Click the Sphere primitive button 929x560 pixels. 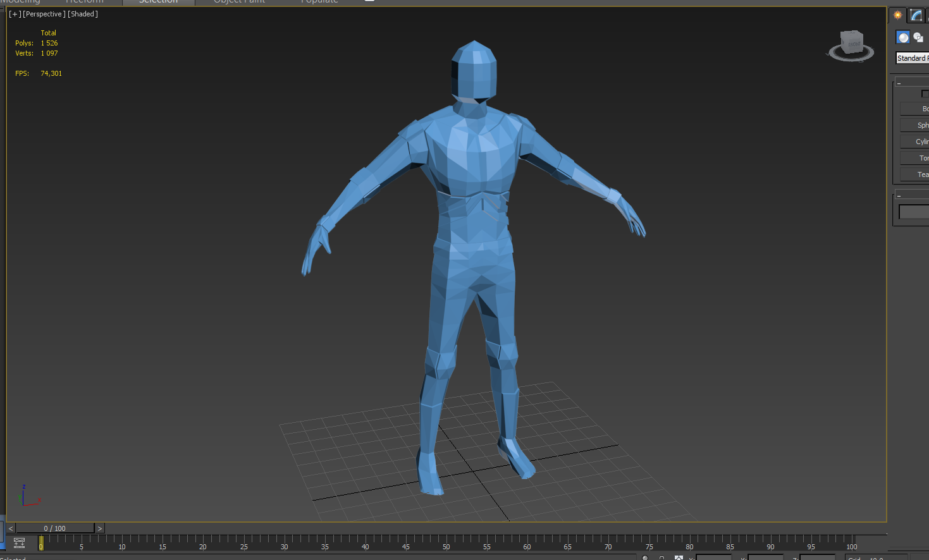click(914, 125)
